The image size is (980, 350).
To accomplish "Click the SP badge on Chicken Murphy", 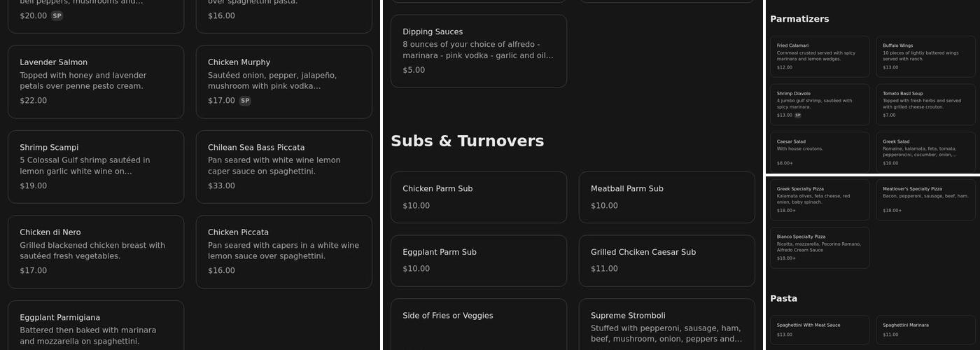I will pos(245,101).
